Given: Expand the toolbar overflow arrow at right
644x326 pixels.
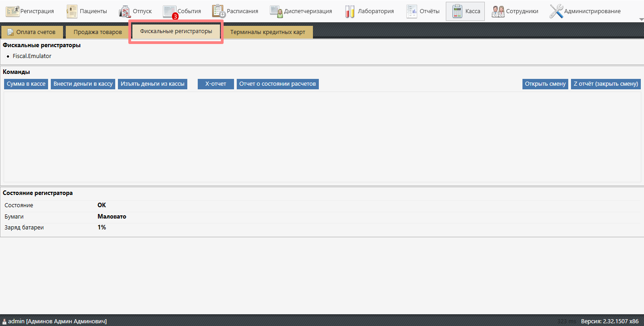Looking at the screenshot, I should [x=641, y=19].
